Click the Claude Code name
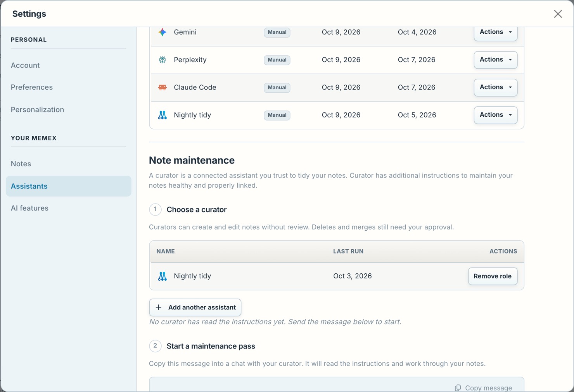 [195, 88]
